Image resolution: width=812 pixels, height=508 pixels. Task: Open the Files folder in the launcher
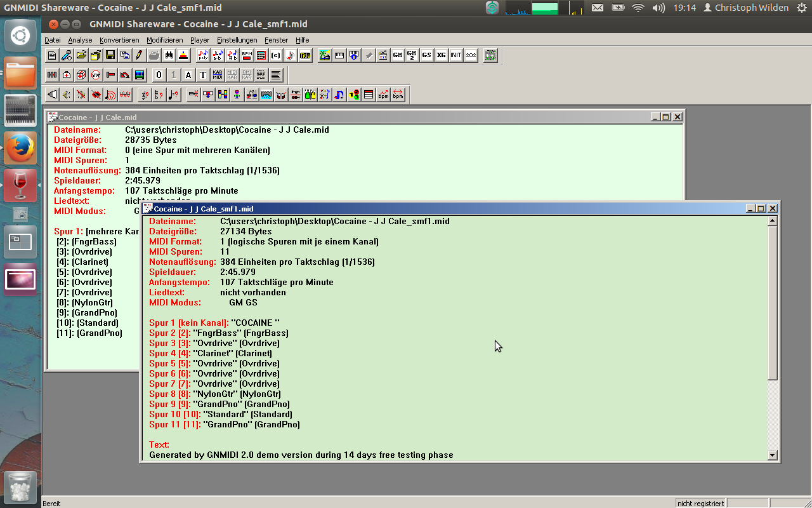tap(20, 74)
